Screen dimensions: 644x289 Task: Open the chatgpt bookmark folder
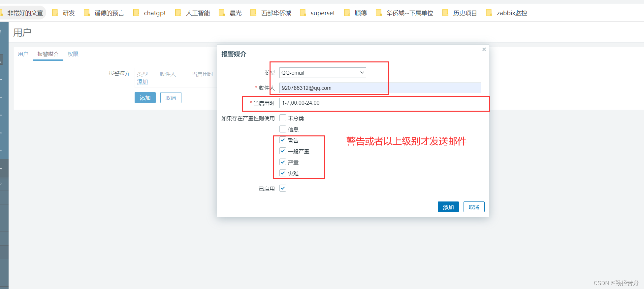[150, 13]
